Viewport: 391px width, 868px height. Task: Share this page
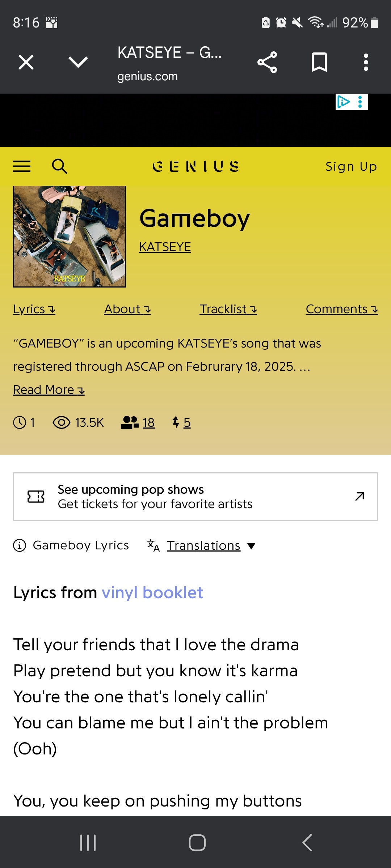pyautogui.click(x=267, y=61)
